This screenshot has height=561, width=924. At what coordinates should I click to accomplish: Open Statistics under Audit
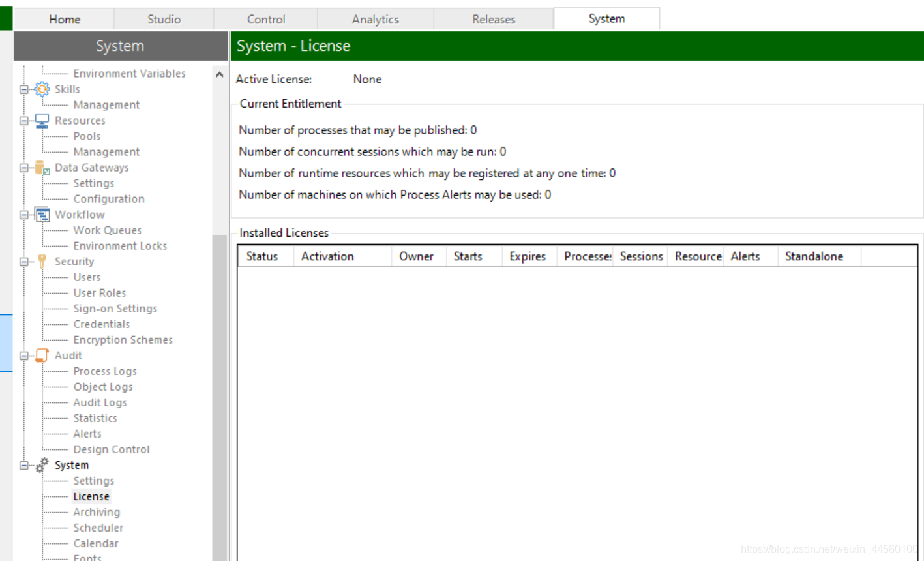[95, 418]
